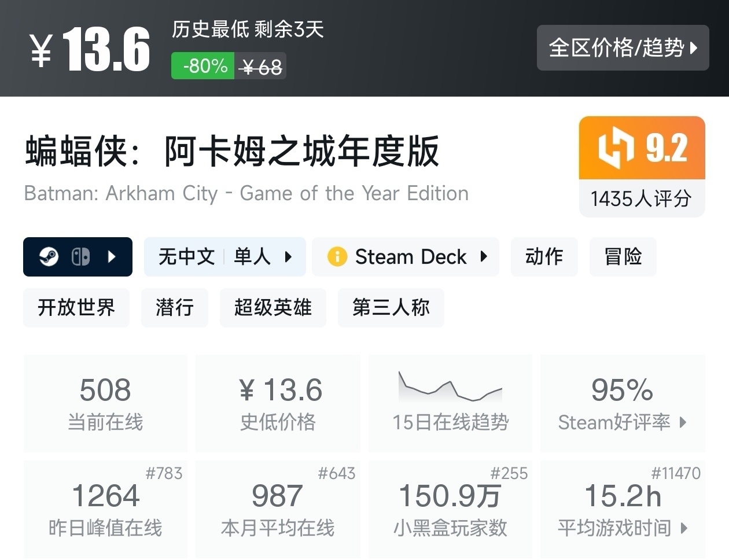729x560 pixels.
Task: Click the green -80% discount badge
Action: point(203,67)
